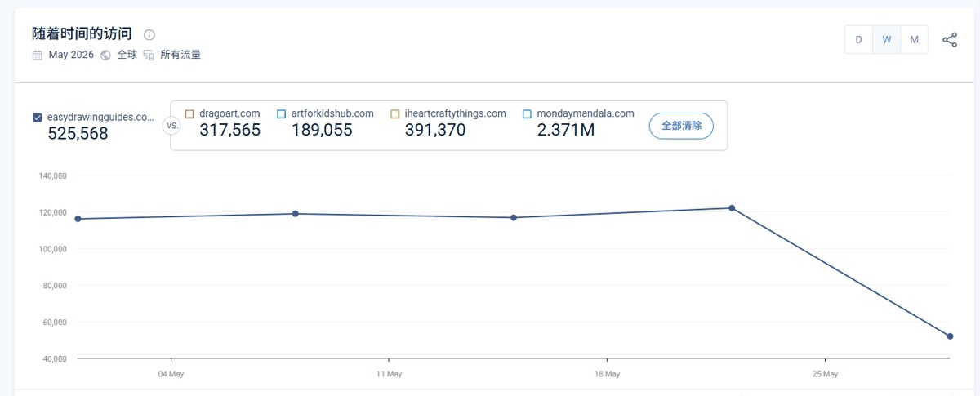Click the 18 May axis label

click(607, 375)
